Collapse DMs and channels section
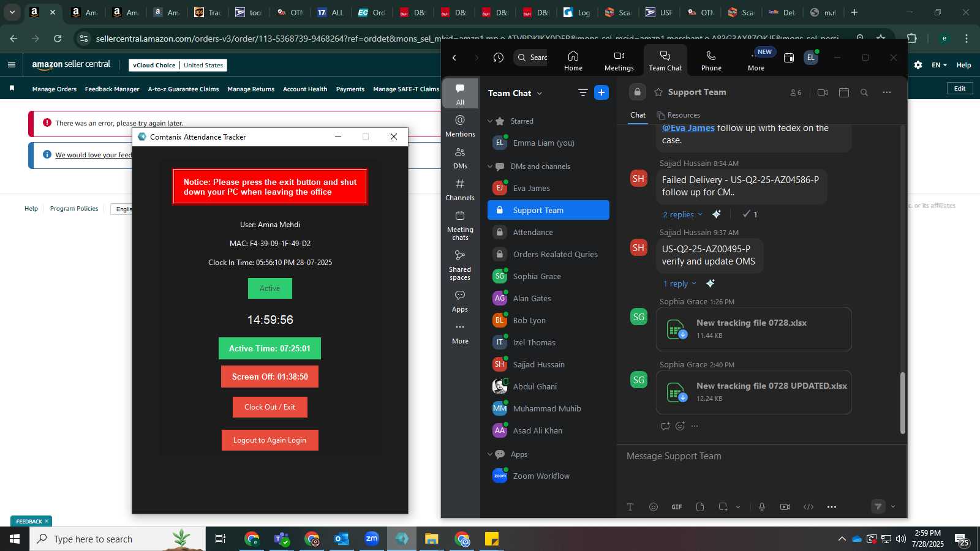 point(490,167)
